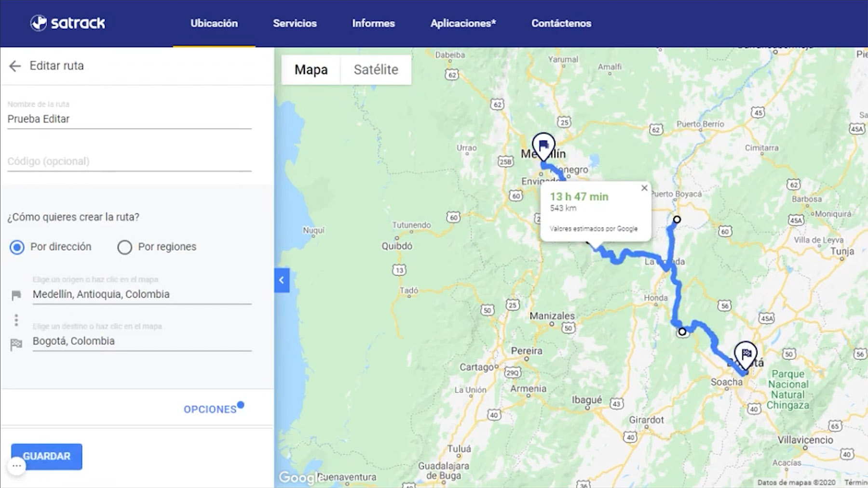Click the three vertical dots between origin and destination
Screen dimensions: 868x488
click(16, 320)
